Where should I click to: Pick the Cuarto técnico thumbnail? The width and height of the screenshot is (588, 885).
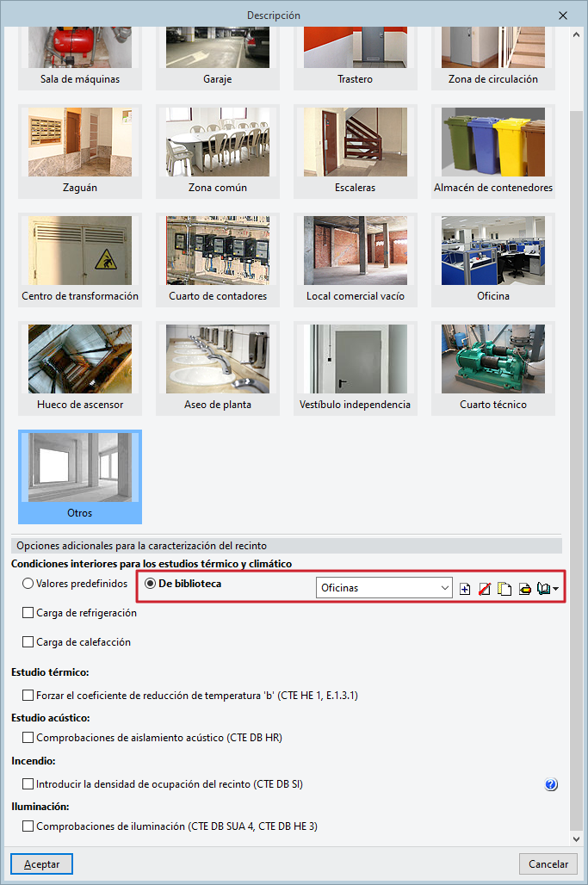pyautogui.click(x=493, y=368)
